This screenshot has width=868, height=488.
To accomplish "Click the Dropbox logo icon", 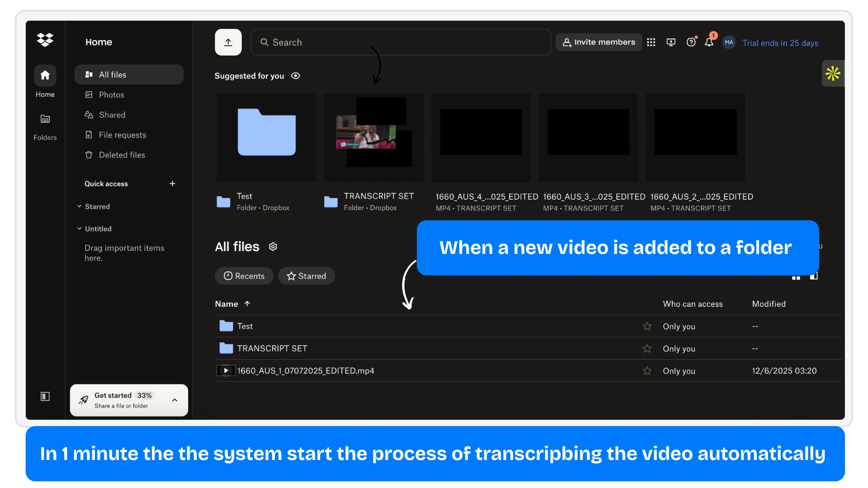I will [45, 40].
